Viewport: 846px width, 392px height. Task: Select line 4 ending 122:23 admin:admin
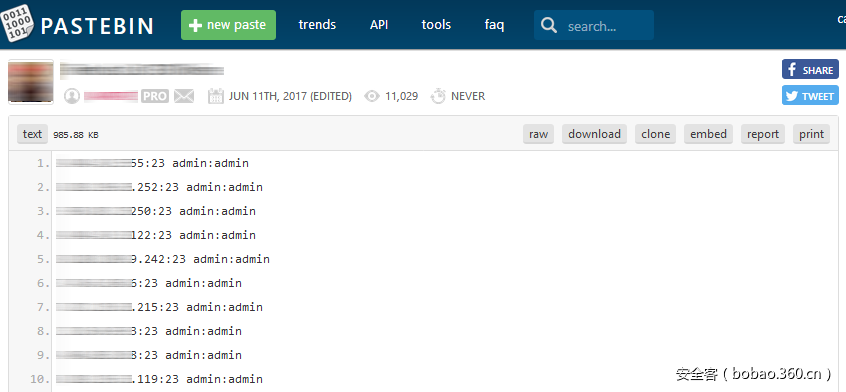[156, 235]
